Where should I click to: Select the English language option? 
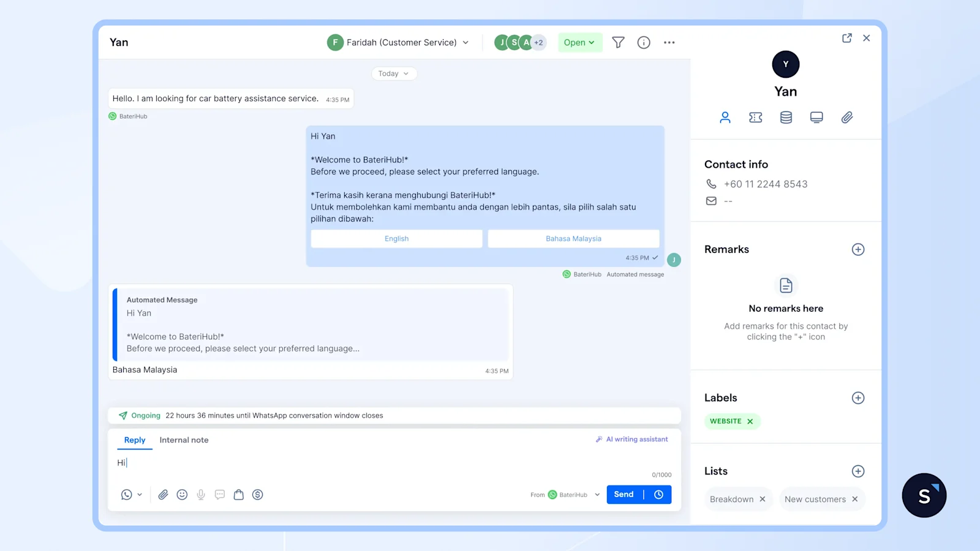coord(396,238)
